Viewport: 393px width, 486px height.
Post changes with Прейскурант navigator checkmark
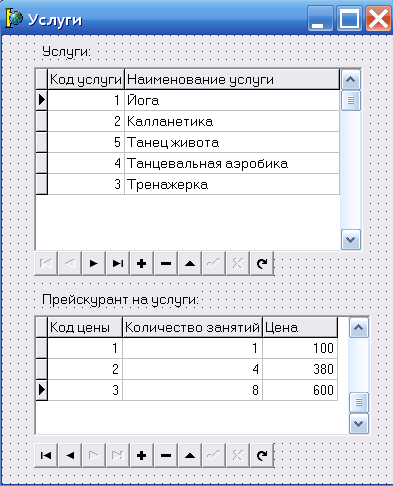[214, 455]
